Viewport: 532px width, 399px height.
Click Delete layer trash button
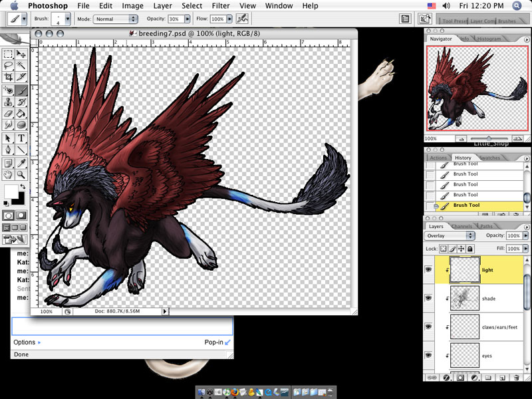[x=517, y=377]
